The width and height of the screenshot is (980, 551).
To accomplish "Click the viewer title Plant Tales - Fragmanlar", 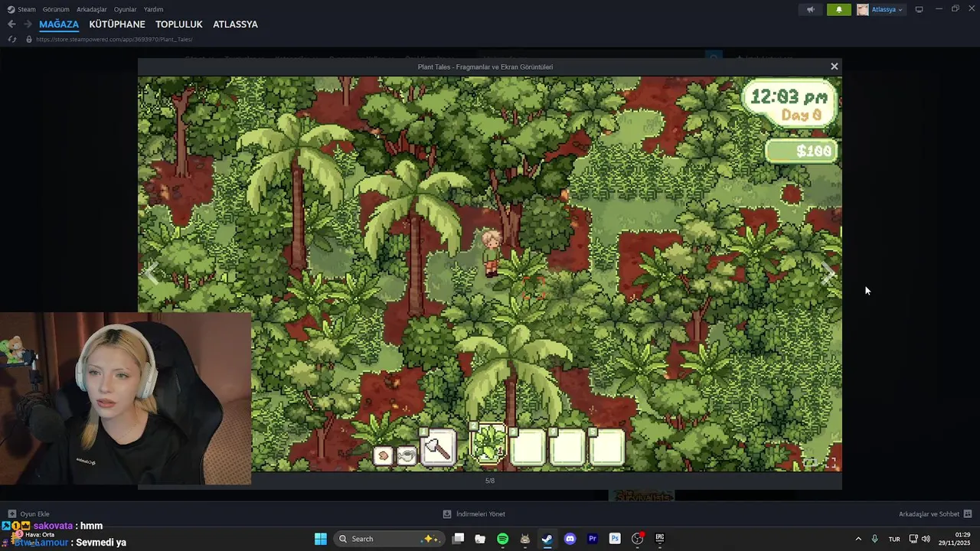I will tap(485, 67).
